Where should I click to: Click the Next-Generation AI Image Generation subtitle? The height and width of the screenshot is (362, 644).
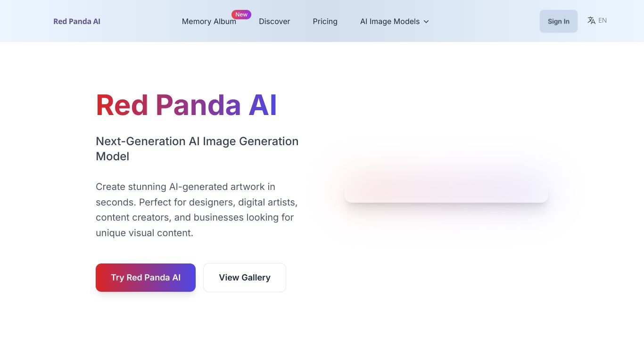point(197,148)
